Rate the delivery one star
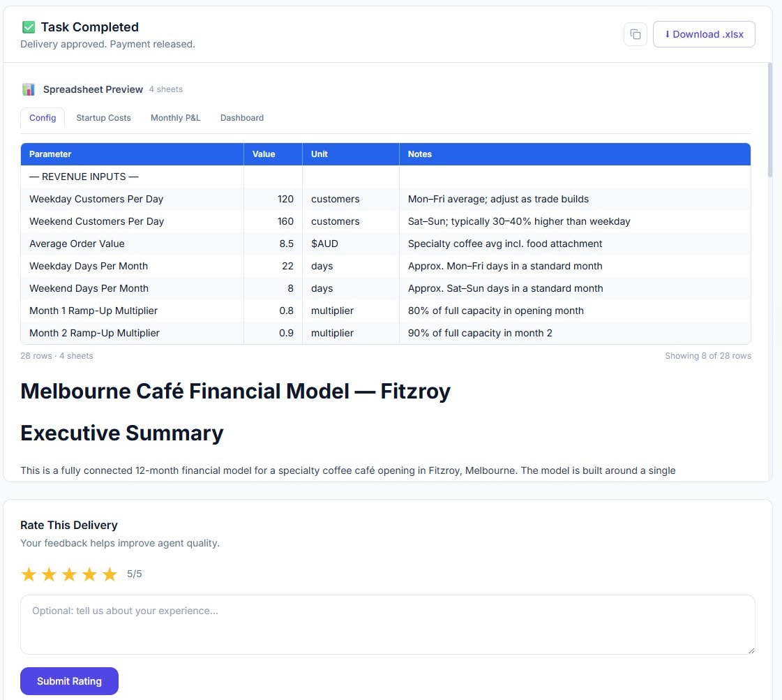The width and height of the screenshot is (782, 700). click(x=29, y=574)
